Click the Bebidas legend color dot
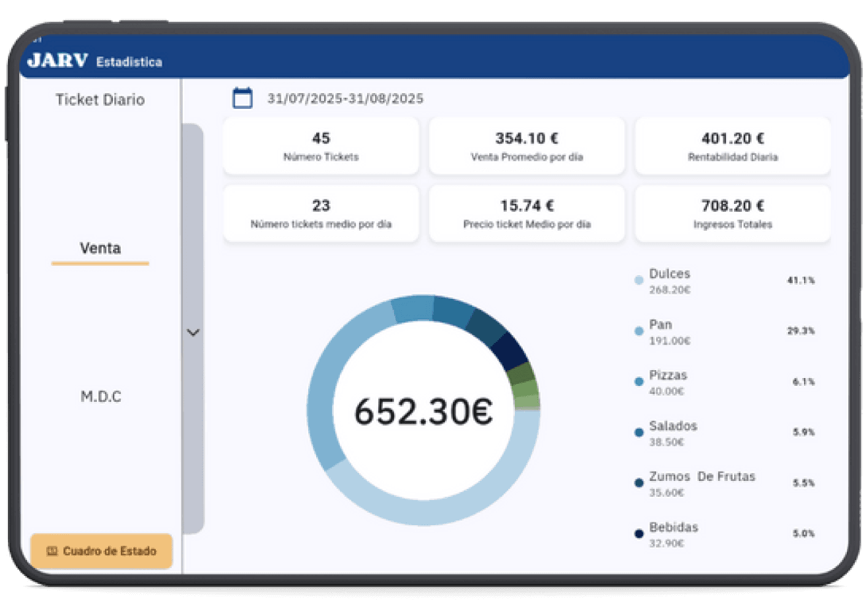Image resolution: width=868 pixels, height=601 pixels. 639,534
